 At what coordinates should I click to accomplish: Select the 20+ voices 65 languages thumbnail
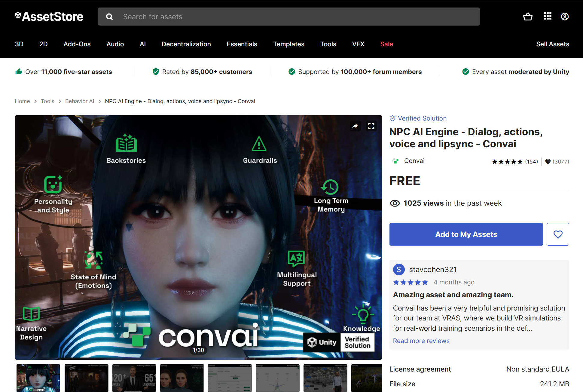134,378
